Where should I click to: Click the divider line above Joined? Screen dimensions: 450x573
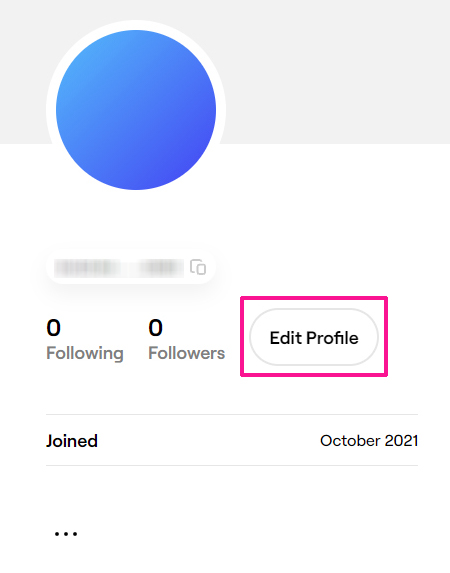coord(232,415)
